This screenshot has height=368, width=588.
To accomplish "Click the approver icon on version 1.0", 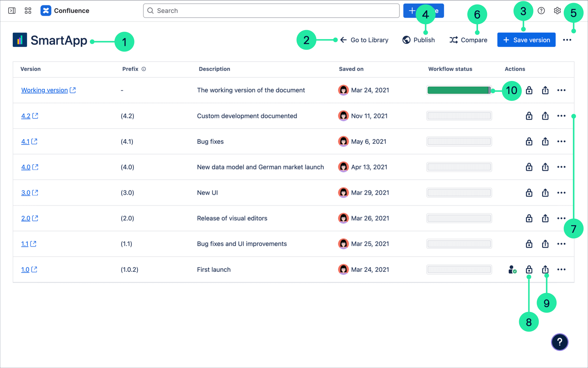I will click(512, 269).
